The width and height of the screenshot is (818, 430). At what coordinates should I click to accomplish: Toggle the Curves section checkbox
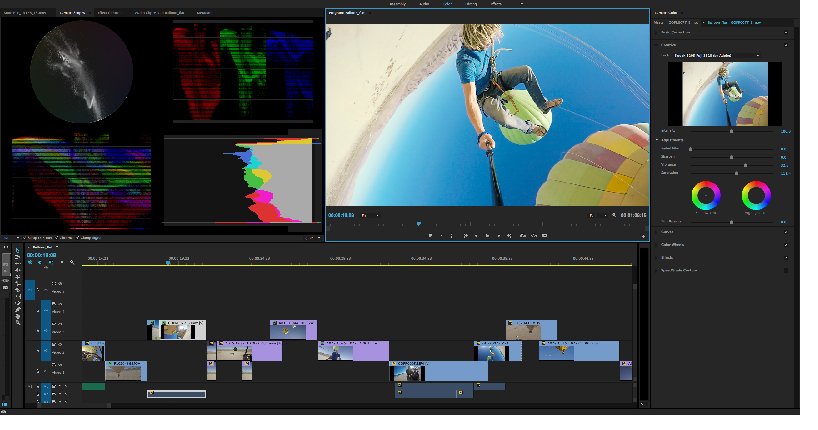[x=785, y=231]
